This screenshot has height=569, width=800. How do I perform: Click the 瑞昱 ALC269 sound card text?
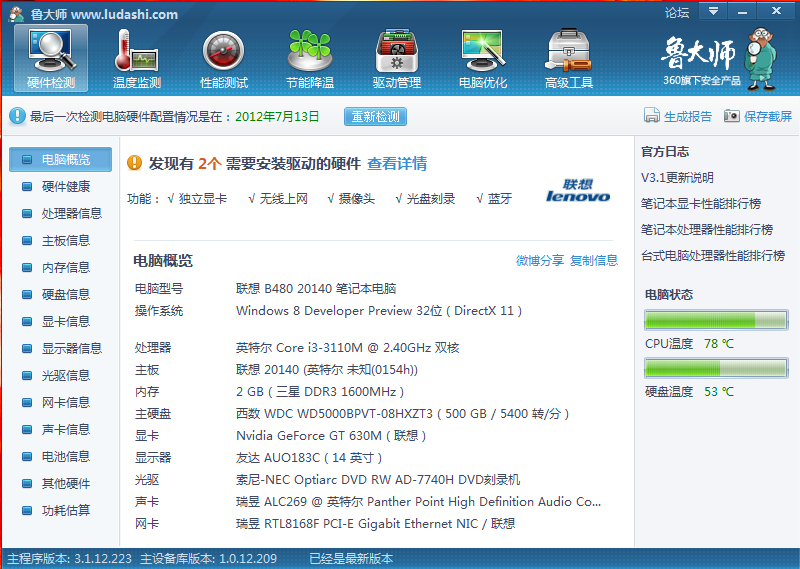(x=418, y=502)
